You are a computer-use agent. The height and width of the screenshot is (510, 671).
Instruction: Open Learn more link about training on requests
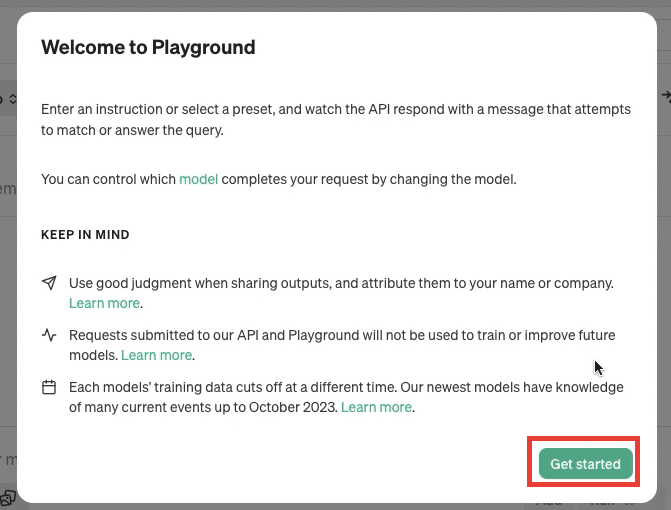pyautogui.click(x=156, y=355)
